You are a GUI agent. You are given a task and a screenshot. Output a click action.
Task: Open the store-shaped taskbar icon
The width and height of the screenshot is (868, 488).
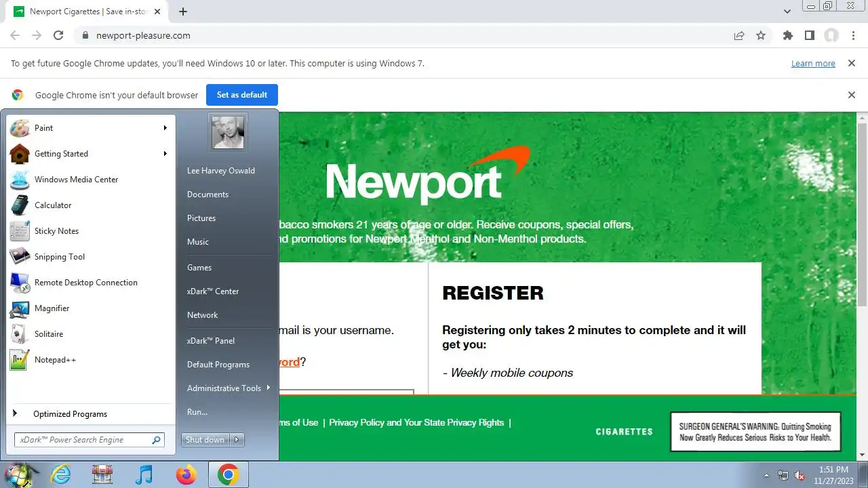click(102, 474)
